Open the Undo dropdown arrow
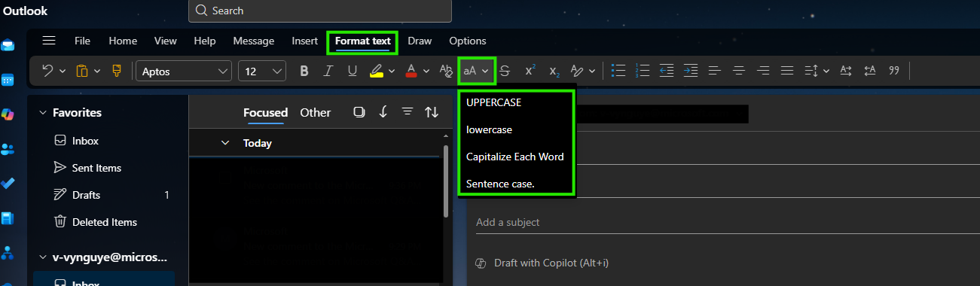The width and height of the screenshot is (980, 286). pos(62,71)
